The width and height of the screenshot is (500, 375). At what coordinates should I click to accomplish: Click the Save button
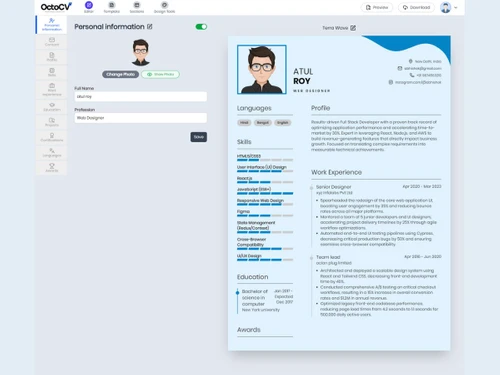coord(199,137)
